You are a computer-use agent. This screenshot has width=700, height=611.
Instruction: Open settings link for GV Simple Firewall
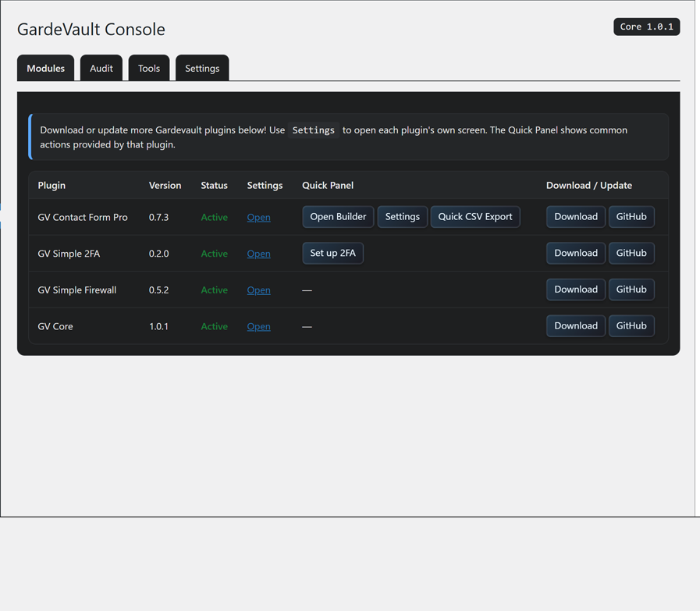tap(258, 290)
